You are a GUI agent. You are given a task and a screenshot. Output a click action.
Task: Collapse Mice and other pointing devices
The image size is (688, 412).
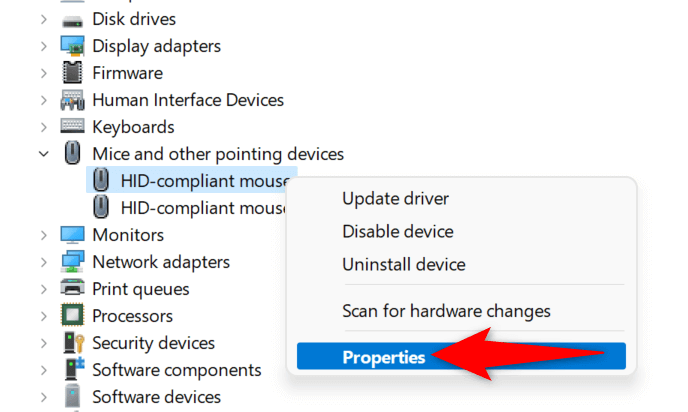(43, 154)
